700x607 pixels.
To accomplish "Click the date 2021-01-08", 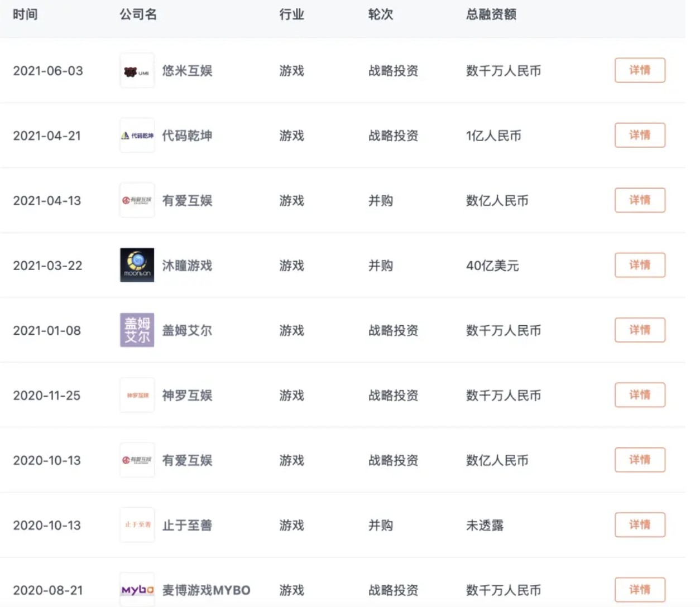I will pyautogui.click(x=47, y=330).
